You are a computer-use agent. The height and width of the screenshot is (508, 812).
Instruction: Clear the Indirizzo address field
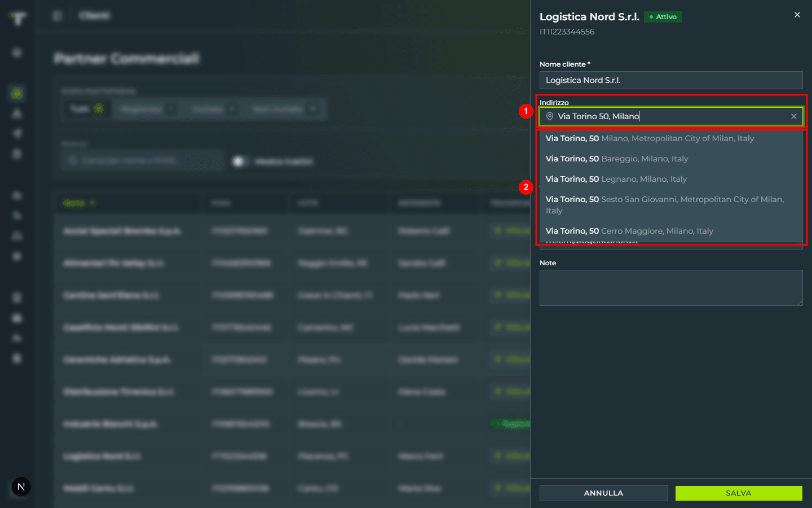pyautogui.click(x=793, y=116)
